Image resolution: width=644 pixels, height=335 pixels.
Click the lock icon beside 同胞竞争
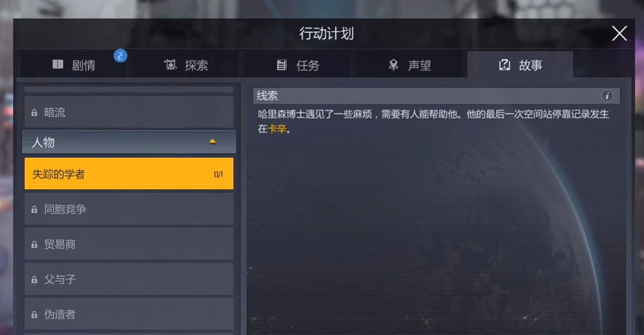point(35,210)
